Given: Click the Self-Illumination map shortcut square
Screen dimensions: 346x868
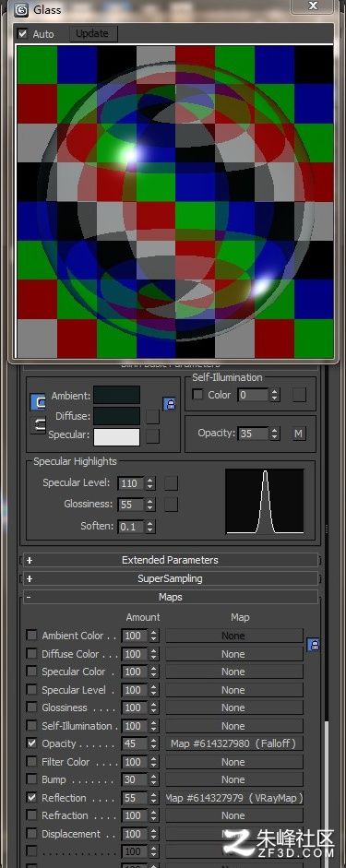Looking at the screenshot, I should point(299,395).
